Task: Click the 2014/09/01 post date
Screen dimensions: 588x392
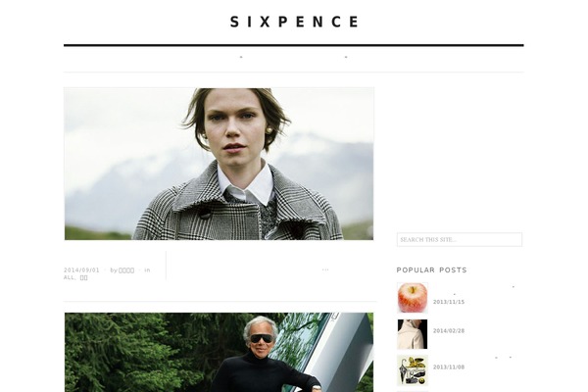Action: pyautogui.click(x=81, y=270)
